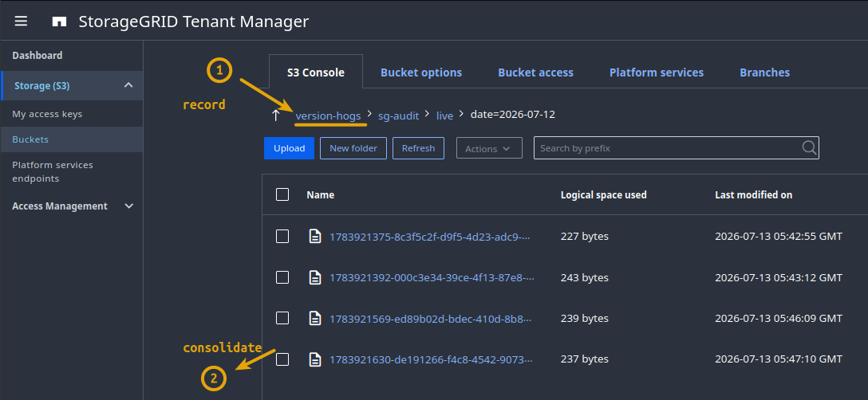Navigate to live breadcrumb
The image size is (868, 400).
(444, 116)
